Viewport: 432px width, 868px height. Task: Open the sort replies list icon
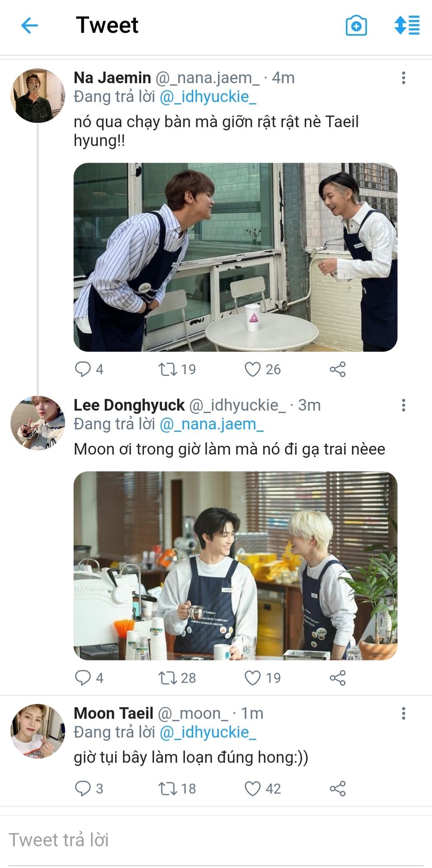(x=407, y=25)
